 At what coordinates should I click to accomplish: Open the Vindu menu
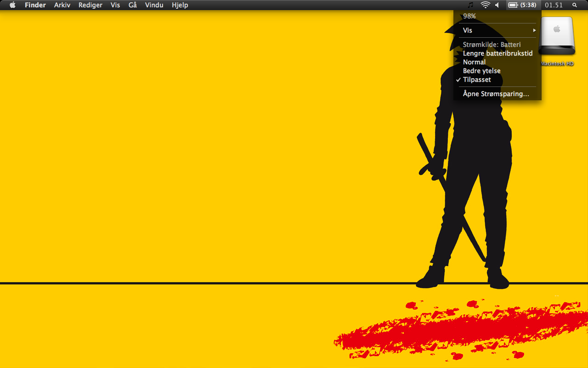pos(154,5)
